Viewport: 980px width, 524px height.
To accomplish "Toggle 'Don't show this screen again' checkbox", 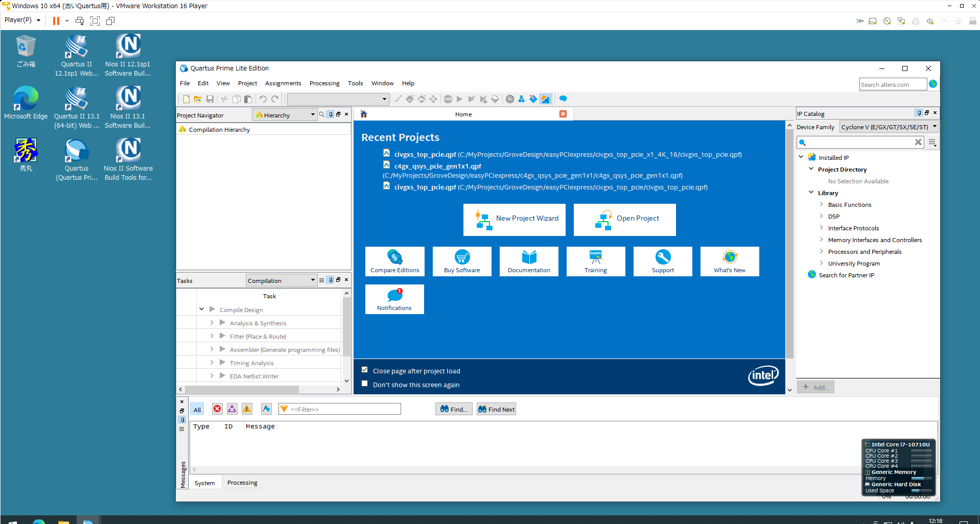I will (365, 384).
